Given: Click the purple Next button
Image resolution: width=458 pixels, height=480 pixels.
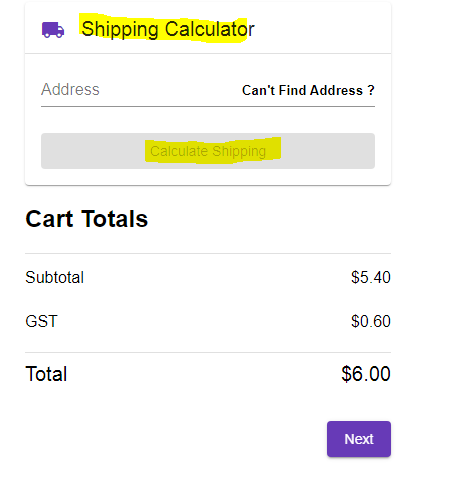Looking at the screenshot, I should 359,439.
